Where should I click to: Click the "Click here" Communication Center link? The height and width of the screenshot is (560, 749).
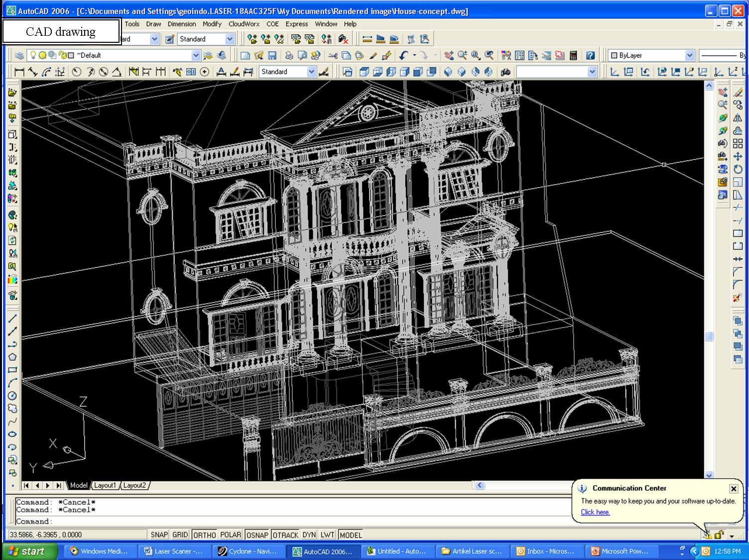coord(595,512)
